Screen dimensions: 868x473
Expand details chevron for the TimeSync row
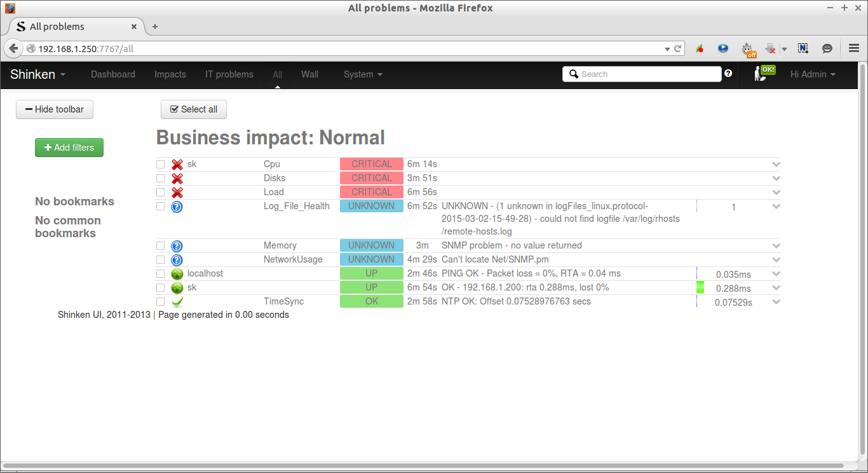click(776, 302)
